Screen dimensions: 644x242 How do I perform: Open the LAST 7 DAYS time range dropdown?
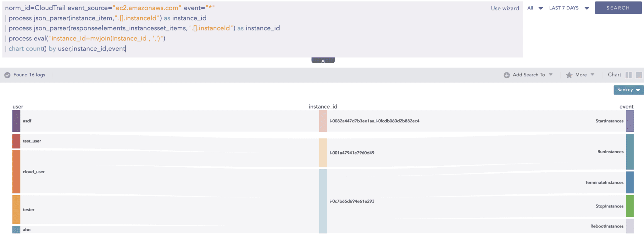569,8
